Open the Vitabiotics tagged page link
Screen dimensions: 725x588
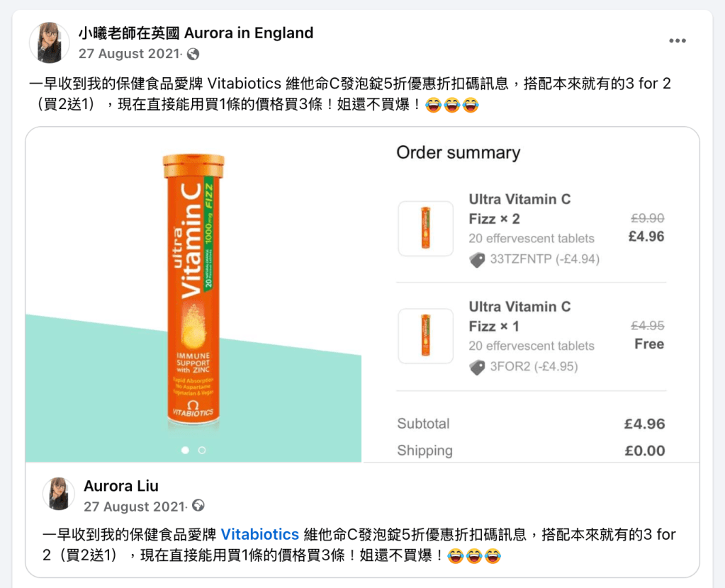click(259, 534)
